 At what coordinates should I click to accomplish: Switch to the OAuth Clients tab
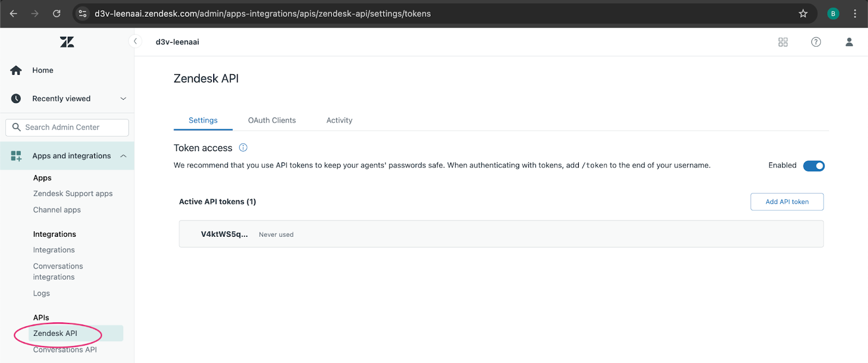pos(272,120)
